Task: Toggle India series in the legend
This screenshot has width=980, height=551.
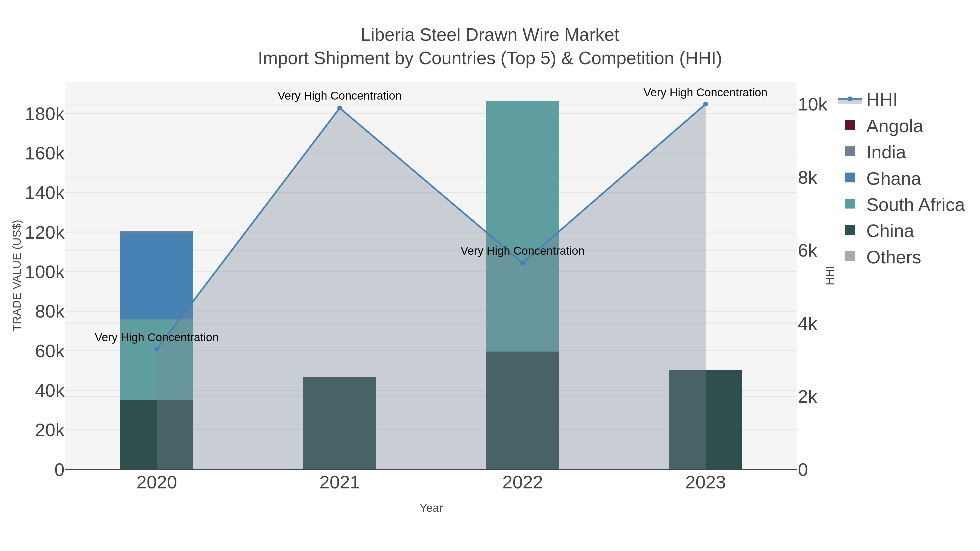Action: coord(875,152)
